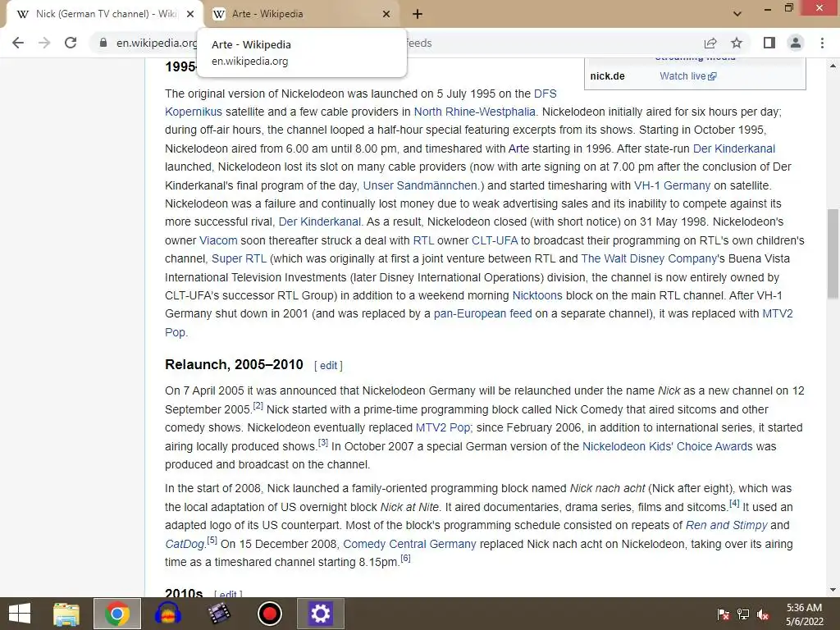
Task: Click the red record button app in taskbar
Action: click(x=269, y=614)
